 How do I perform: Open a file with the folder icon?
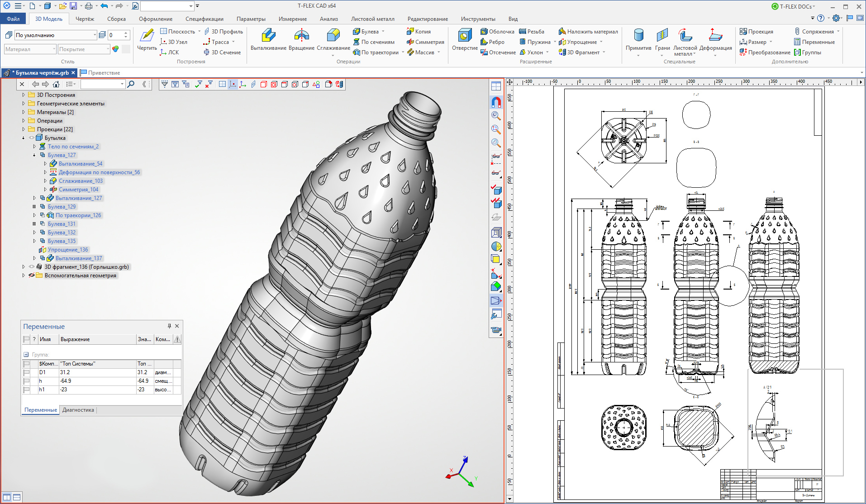(62, 6)
